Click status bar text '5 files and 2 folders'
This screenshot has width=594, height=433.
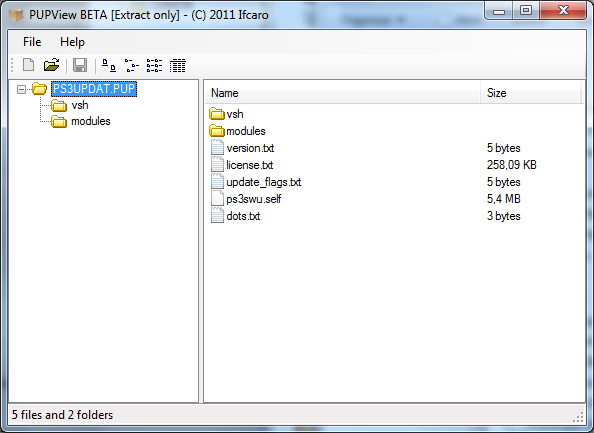63,415
